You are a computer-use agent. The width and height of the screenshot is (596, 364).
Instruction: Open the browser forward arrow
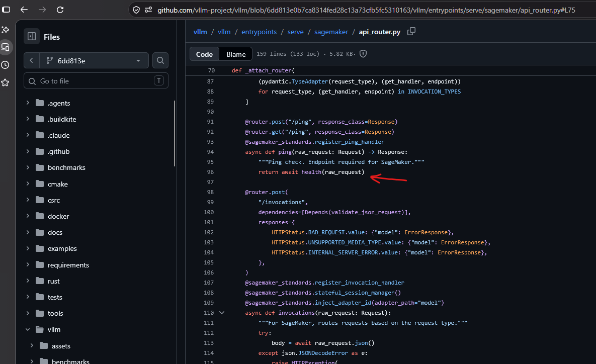click(x=42, y=10)
